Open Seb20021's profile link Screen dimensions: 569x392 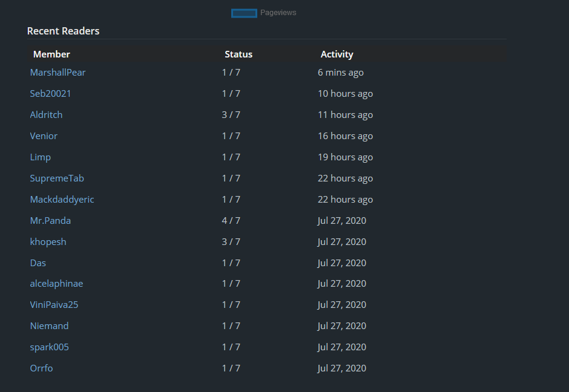(x=50, y=94)
